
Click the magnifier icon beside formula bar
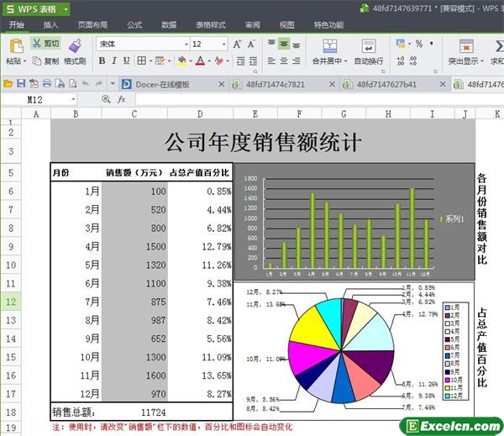coord(106,99)
